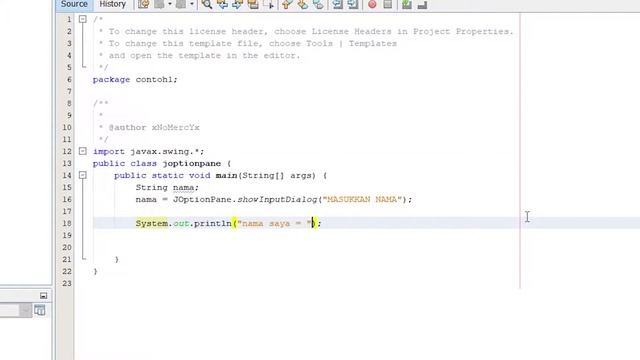The image size is (640, 360).
Task: Click "@author xNoMercYx" comment line
Action: [x=154, y=127]
